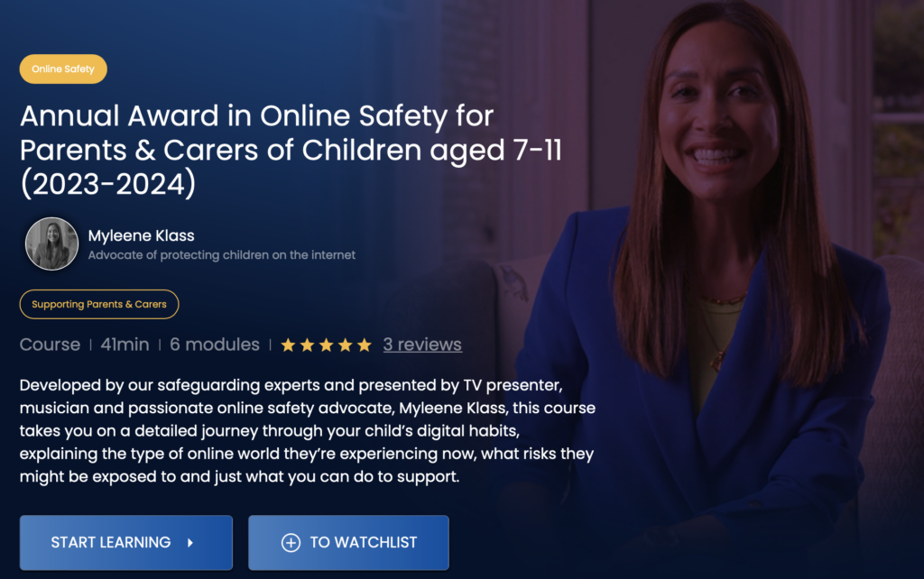Open the 3 reviews link

pyautogui.click(x=422, y=345)
